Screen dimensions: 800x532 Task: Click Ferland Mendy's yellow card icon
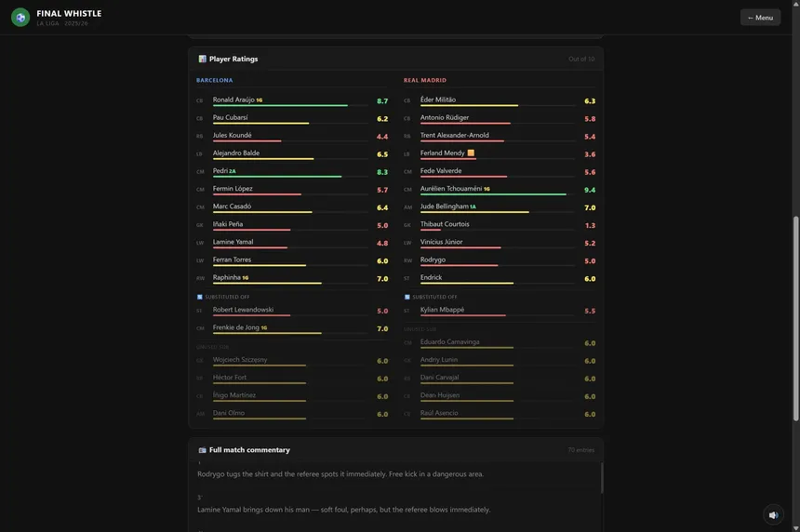coord(471,153)
